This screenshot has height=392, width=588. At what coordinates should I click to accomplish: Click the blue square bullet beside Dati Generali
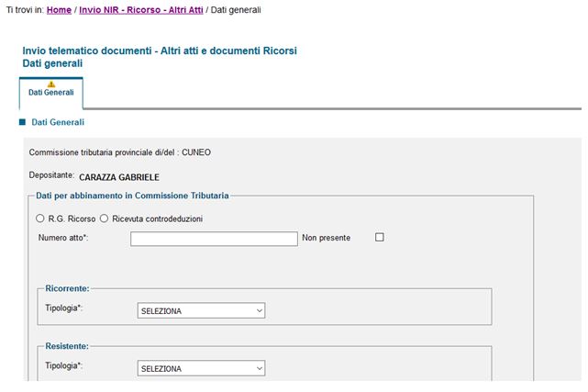(x=23, y=122)
